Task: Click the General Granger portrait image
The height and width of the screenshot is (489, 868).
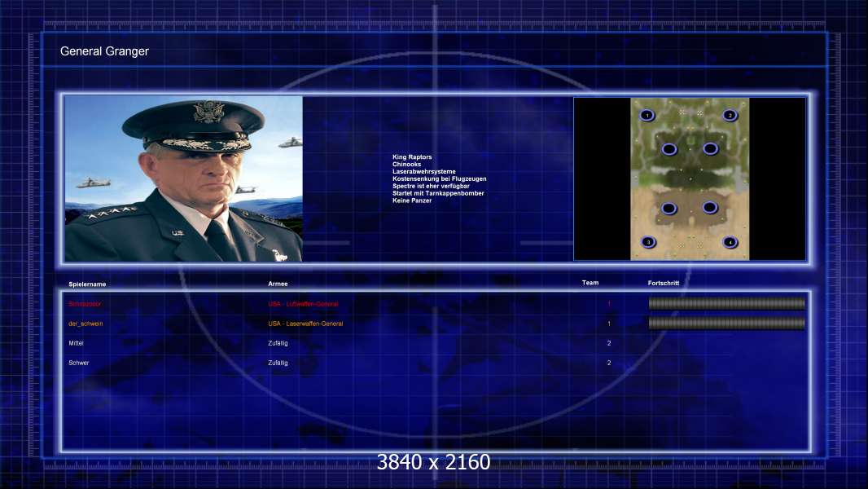Action: pyautogui.click(x=184, y=178)
